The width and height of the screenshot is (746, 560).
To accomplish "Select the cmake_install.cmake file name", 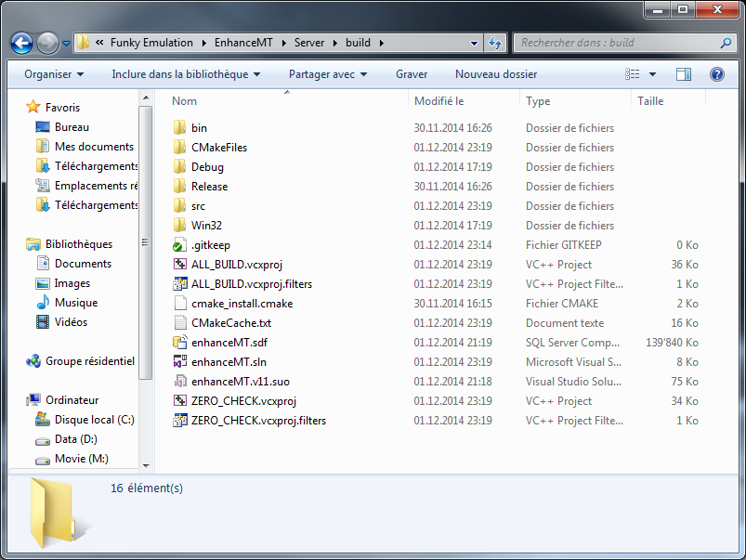I will (x=242, y=304).
